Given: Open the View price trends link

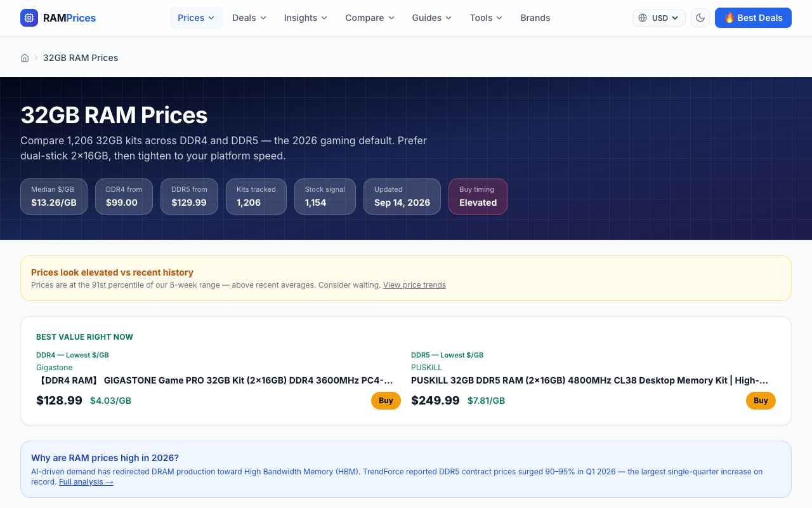Looking at the screenshot, I should point(414,285).
